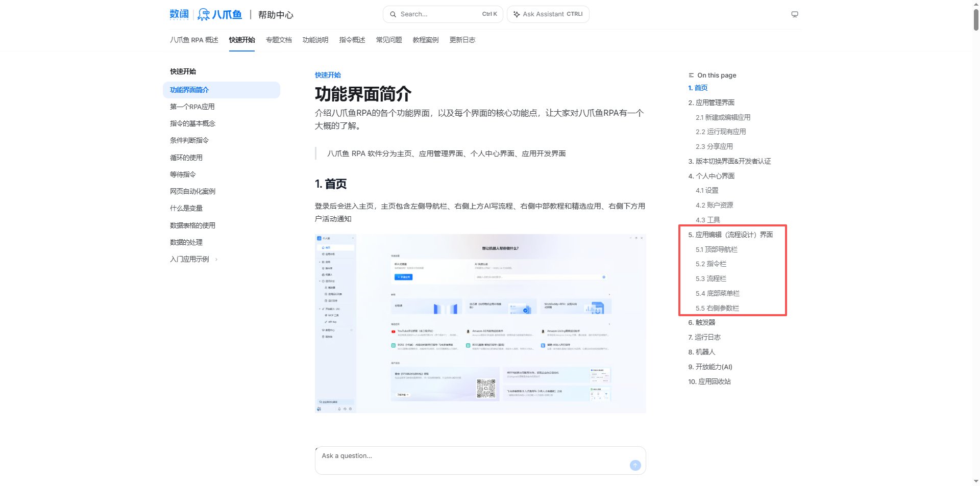
Task: Jump to 5. 应用编辑（流程设计）界面
Action: (730, 235)
